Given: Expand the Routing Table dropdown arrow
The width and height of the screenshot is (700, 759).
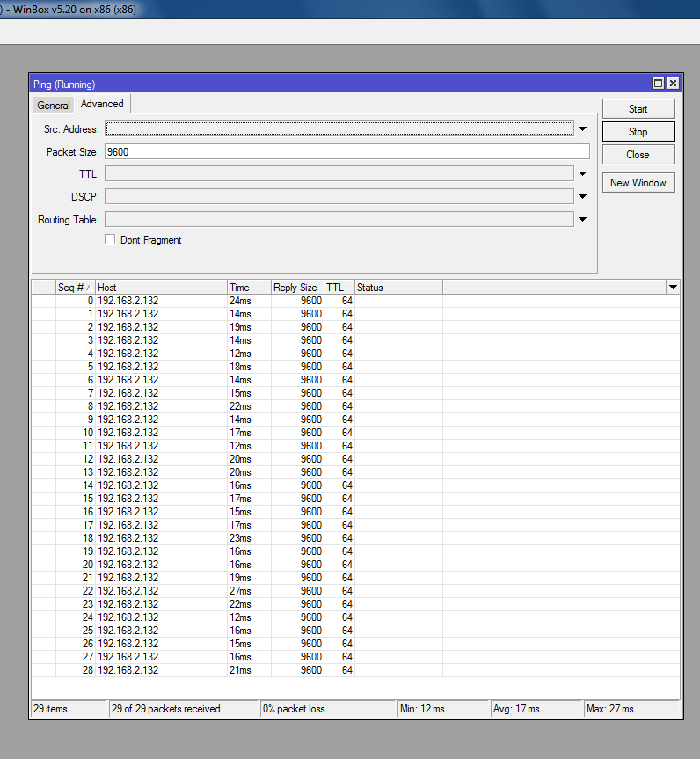Looking at the screenshot, I should click(x=582, y=219).
